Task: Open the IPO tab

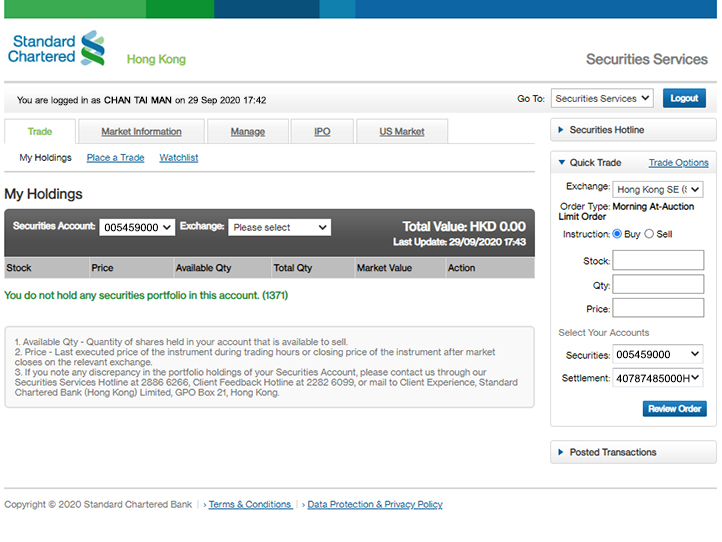Action: [x=322, y=132]
